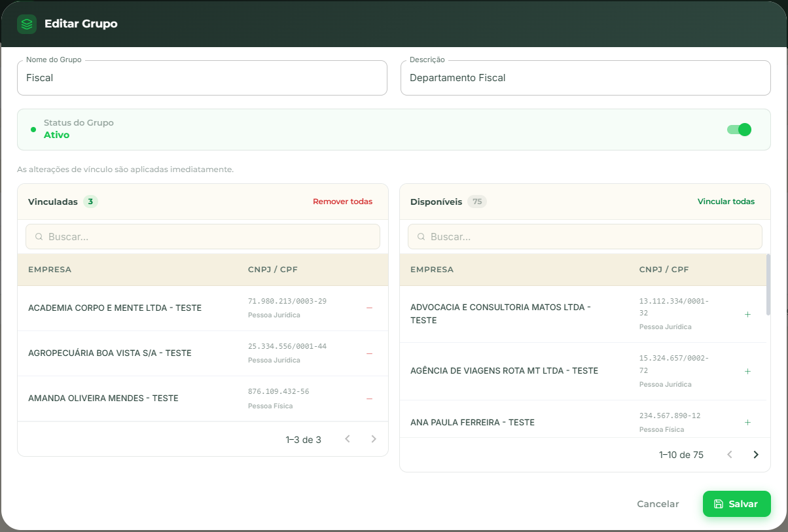Click the Disponíveis count badge 75

477,202
